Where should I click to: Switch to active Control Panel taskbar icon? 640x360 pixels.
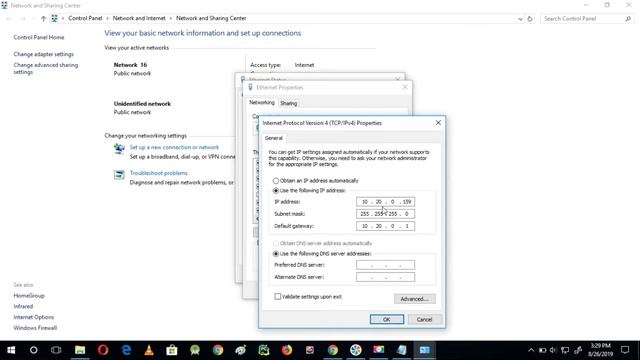point(424,350)
